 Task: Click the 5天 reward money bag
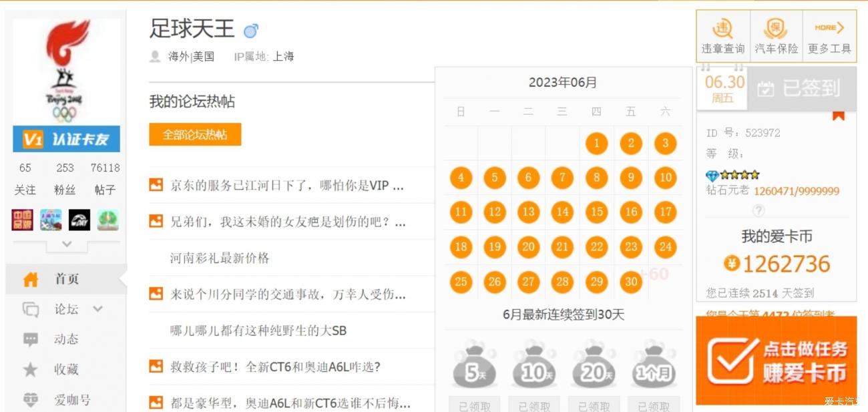pos(474,366)
